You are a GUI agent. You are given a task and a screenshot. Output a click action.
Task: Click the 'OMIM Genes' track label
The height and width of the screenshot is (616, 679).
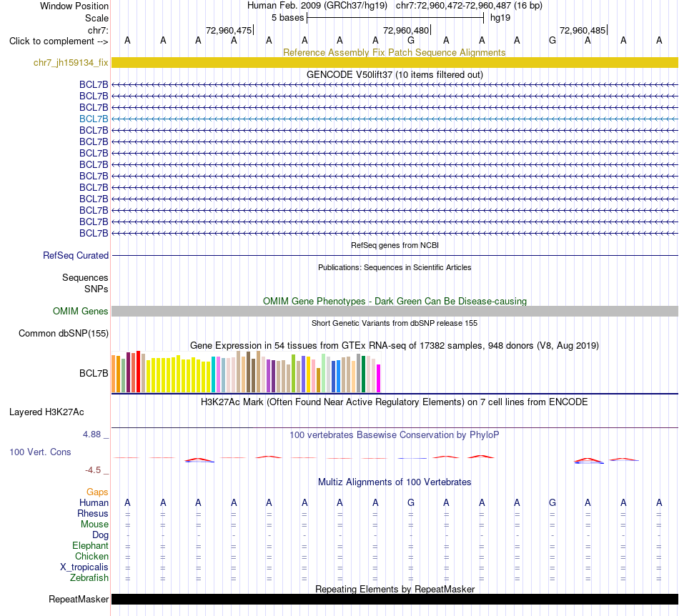(80, 311)
